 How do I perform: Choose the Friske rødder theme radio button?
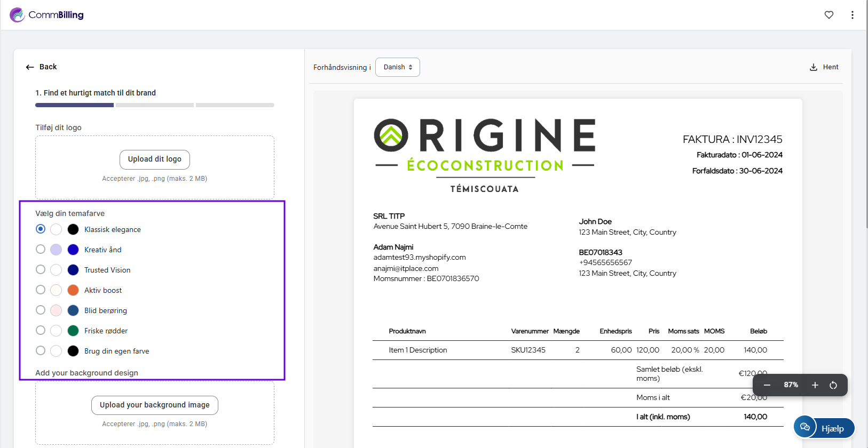[41, 330]
